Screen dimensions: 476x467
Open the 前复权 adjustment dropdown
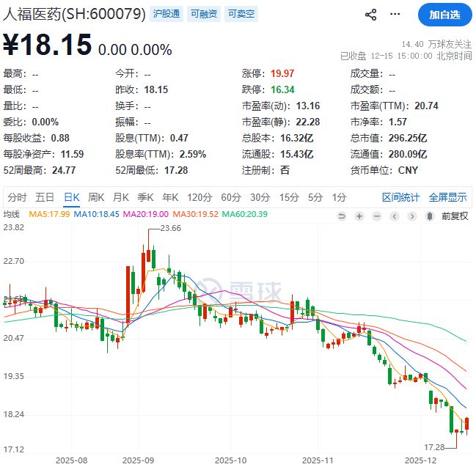[x=455, y=216]
